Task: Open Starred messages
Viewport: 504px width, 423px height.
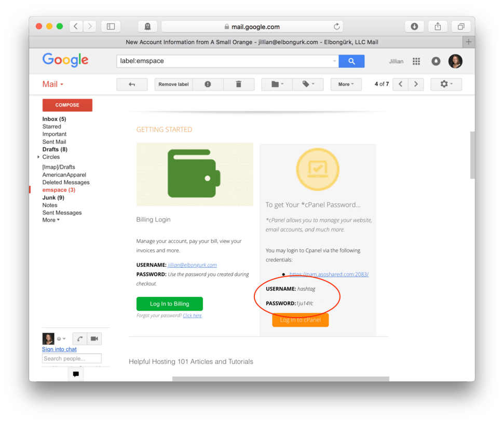Action: 52,127
